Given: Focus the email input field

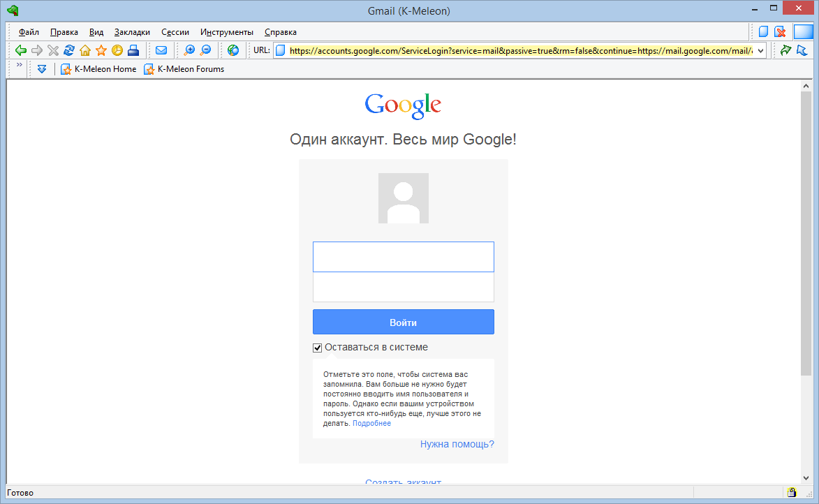Looking at the screenshot, I should pyautogui.click(x=404, y=256).
